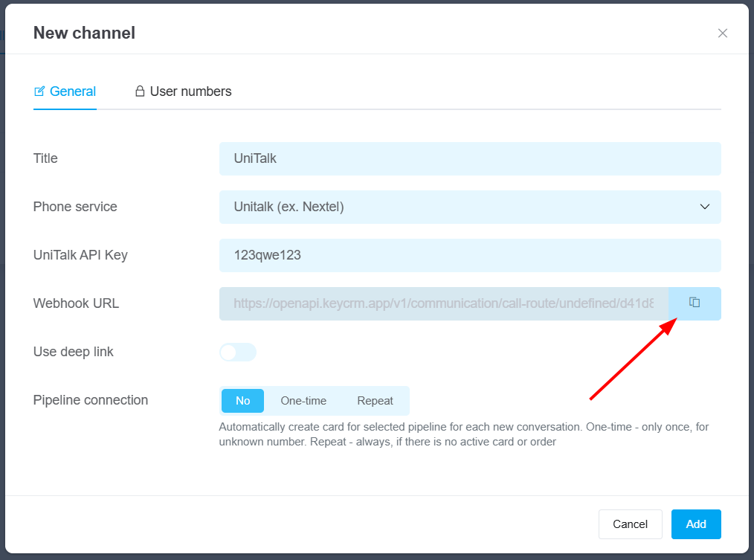Enable the Use deep link switch
754x560 pixels.
[x=238, y=352]
